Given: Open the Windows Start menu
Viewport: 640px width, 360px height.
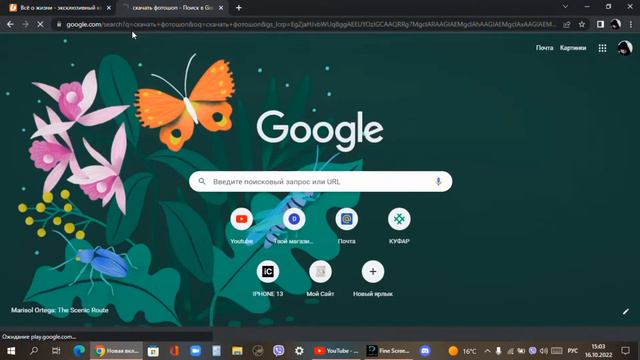Looking at the screenshot, I should pos(11,351).
